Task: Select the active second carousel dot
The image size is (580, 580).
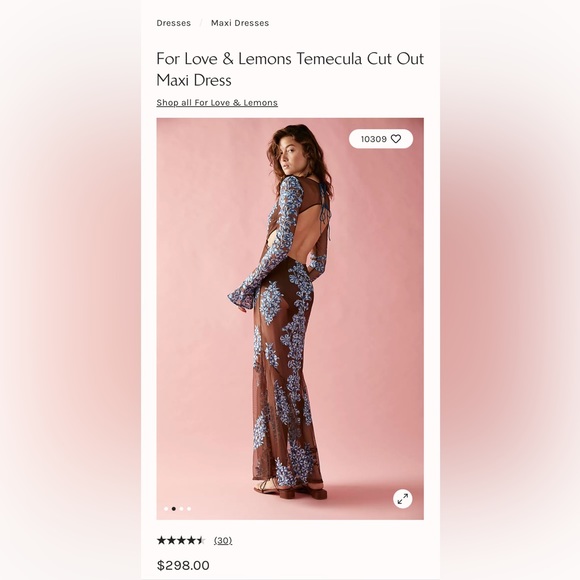Action: tap(174, 509)
